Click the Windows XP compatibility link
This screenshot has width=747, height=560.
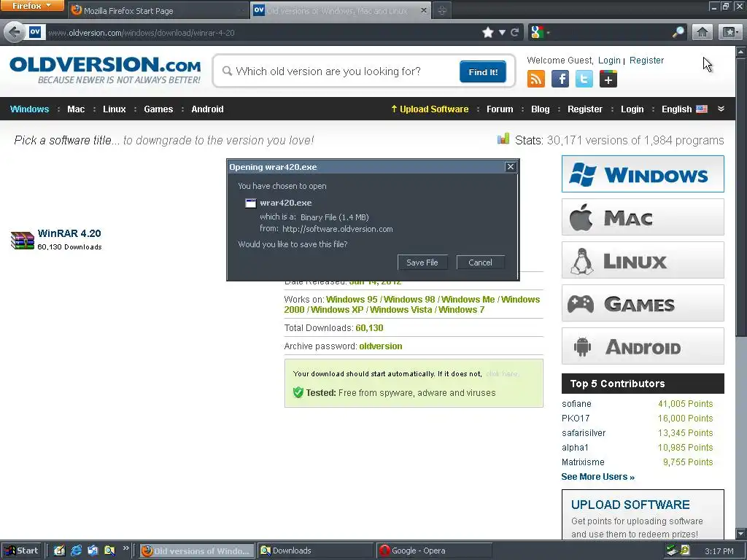(x=337, y=309)
